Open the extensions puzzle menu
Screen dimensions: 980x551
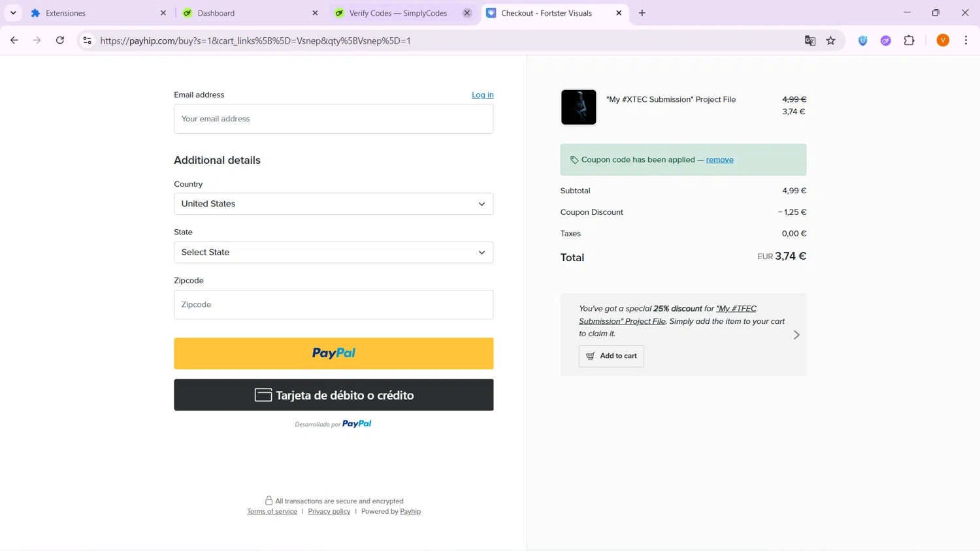tap(909, 40)
